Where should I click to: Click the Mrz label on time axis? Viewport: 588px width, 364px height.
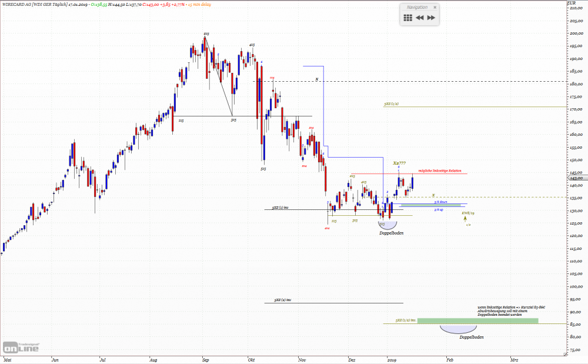pyautogui.click(x=514, y=360)
